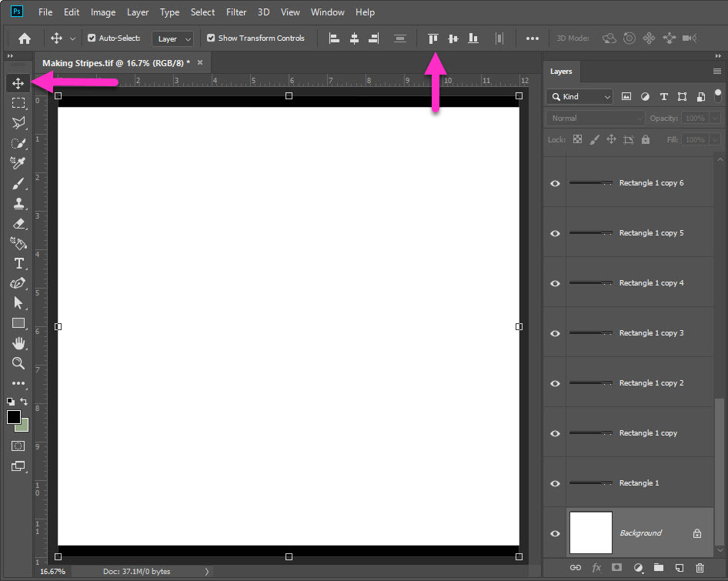The image size is (728, 581).
Task: Open the Filter menu
Action: tap(236, 12)
